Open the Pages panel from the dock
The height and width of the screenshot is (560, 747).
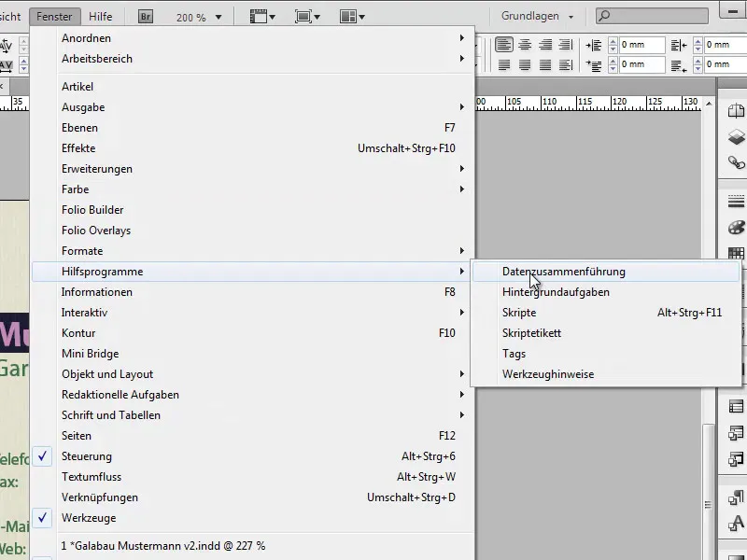pyautogui.click(x=736, y=111)
